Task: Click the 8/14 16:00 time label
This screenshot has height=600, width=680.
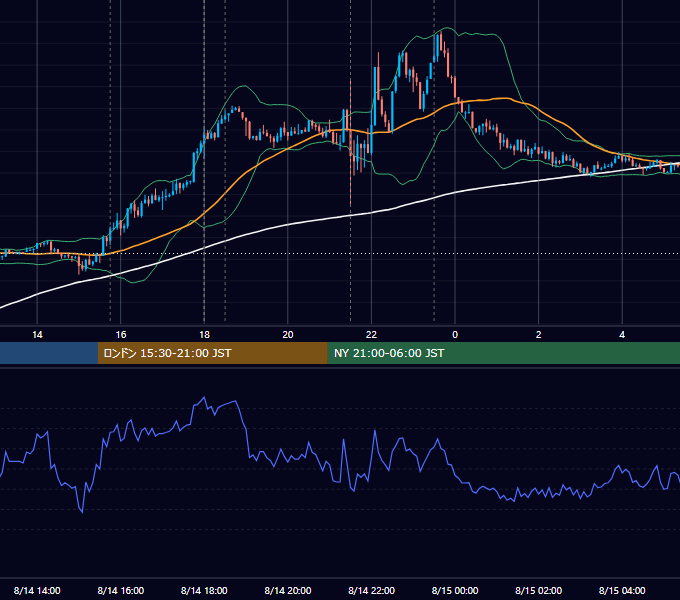Action: pyautogui.click(x=121, y=590)
